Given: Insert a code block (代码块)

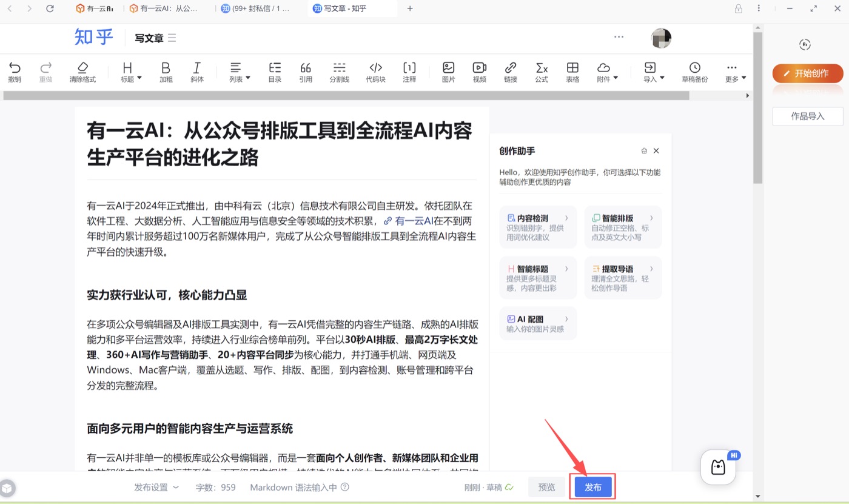Looking at the screenshot, I should [375, 72].
